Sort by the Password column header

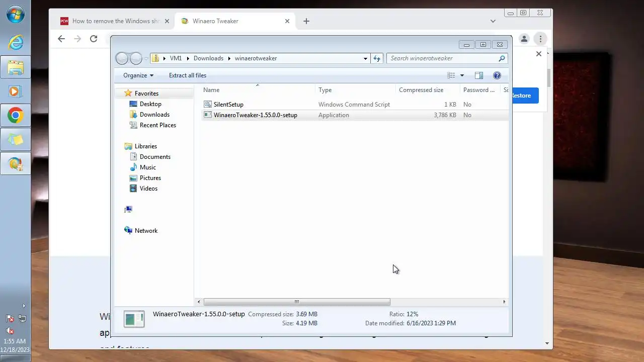tap(480, 90)
